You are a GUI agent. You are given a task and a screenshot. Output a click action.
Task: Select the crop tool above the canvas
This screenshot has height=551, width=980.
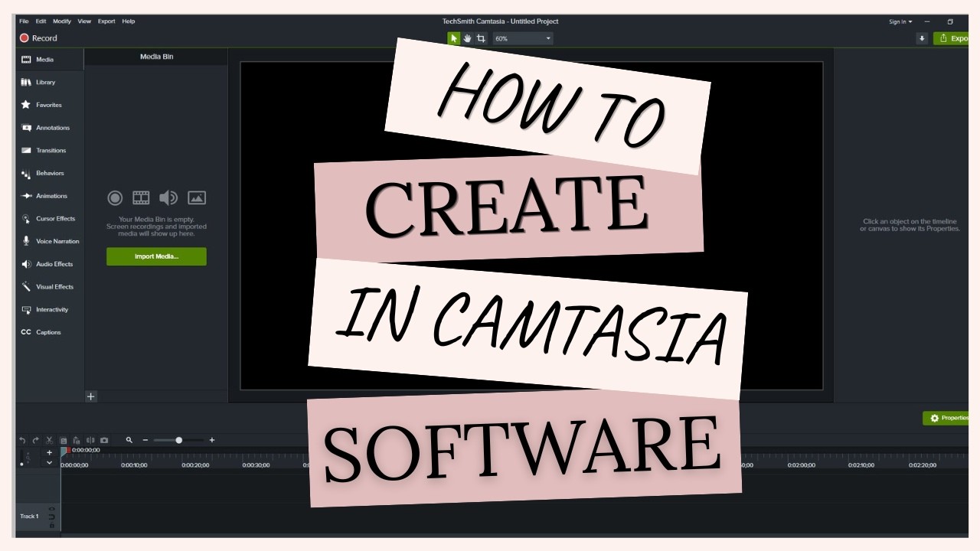point(481,38)
